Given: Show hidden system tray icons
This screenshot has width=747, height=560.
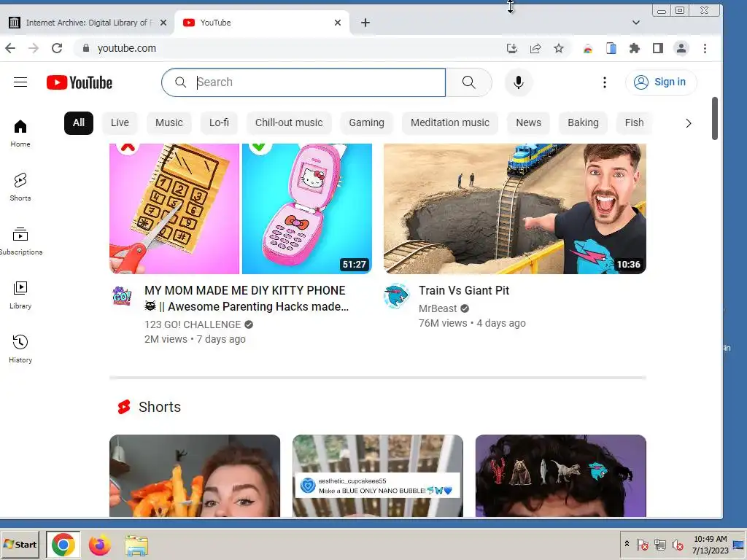Looking at the screenshot, I should pyautogui.click(x=627, y=544).
